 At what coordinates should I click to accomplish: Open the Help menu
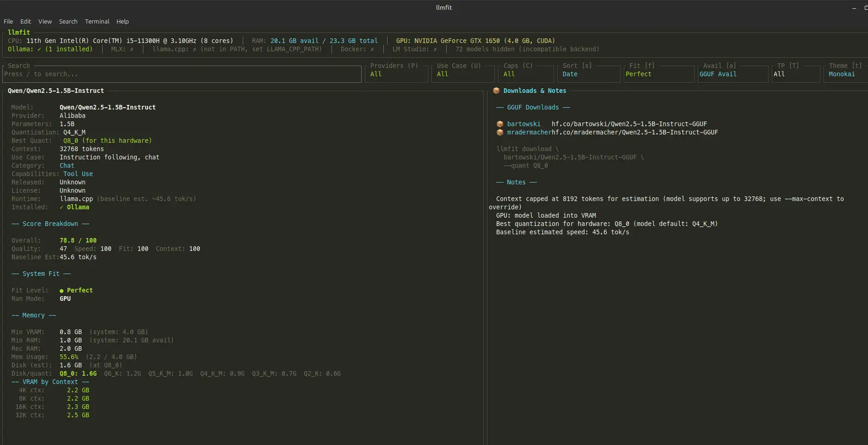(123, 21)
